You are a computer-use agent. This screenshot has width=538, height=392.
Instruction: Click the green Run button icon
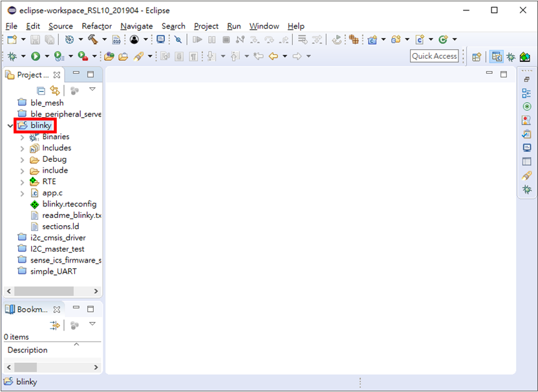36,56
